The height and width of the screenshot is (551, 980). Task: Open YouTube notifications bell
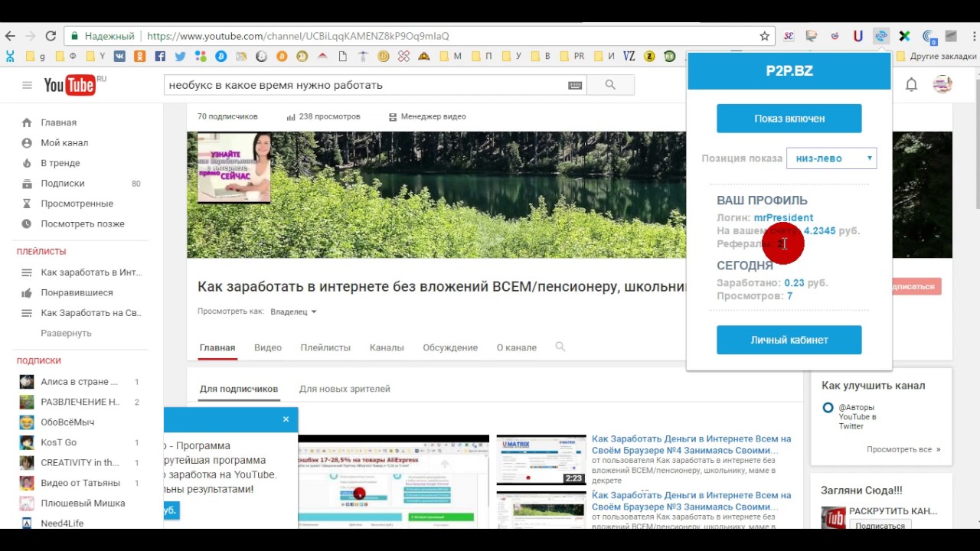[911, 85]
